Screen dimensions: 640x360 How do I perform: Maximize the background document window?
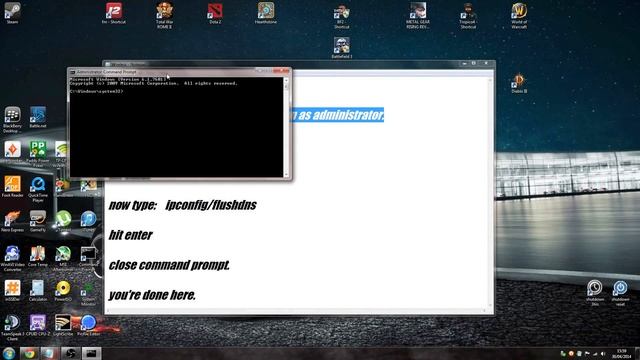[x=474, y=64]
